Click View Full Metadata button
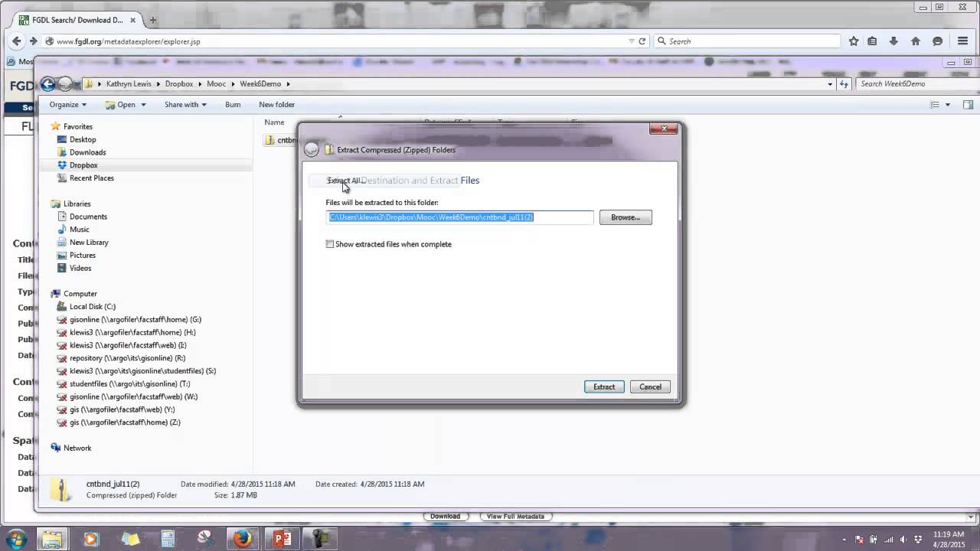The height and width of the screenshot is (551, 980). point(515,517)
